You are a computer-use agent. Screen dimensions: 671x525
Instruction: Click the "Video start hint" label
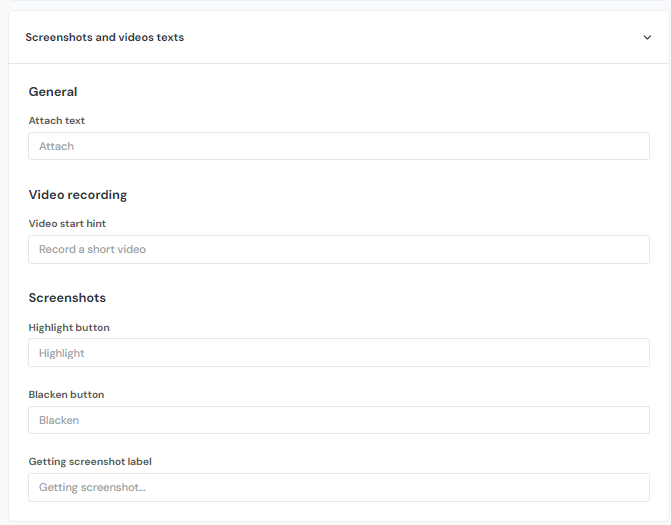click(67, 224)
